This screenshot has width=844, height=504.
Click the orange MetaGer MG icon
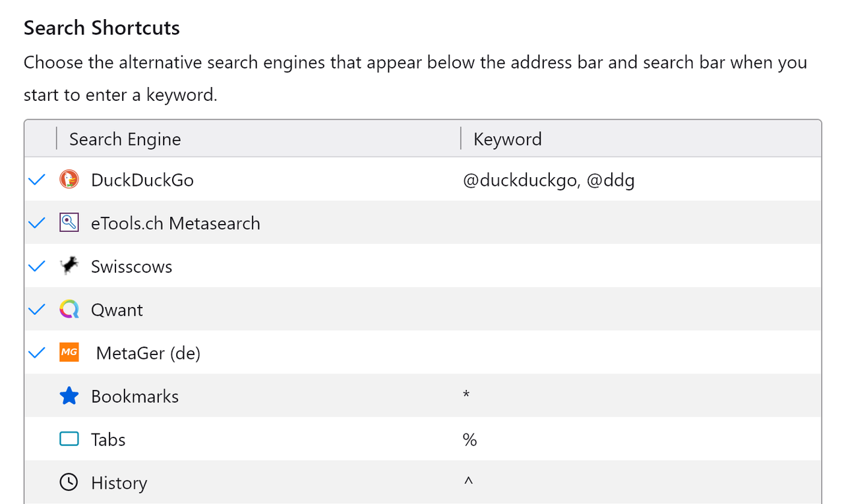point(69,352)
